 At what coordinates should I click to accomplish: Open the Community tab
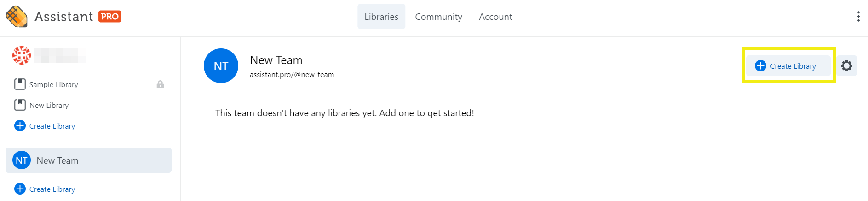point(438,17)
